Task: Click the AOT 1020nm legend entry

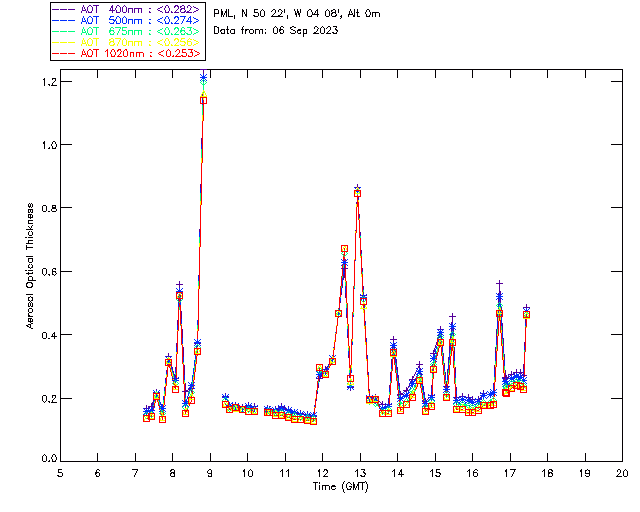Action: pos(127,53)
